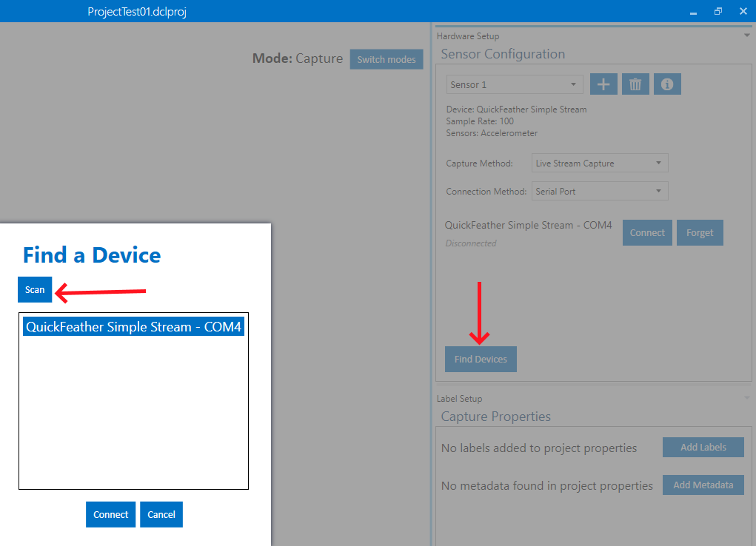756x546 pixels.
Task: Open sensor info icon
Action: coord(667,84)
